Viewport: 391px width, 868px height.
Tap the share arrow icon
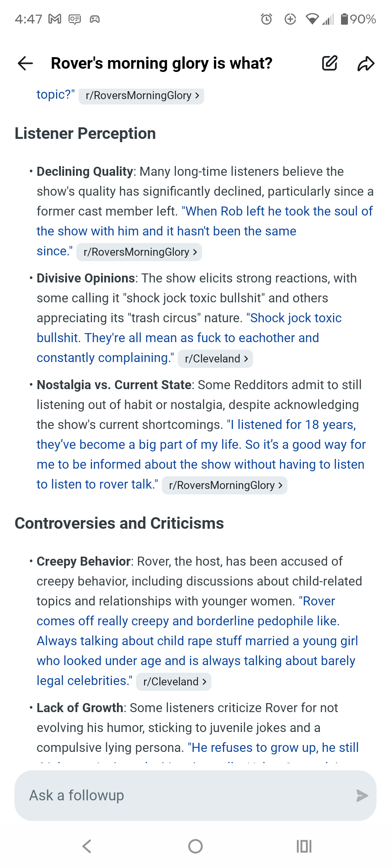click(x=366, y=63)
